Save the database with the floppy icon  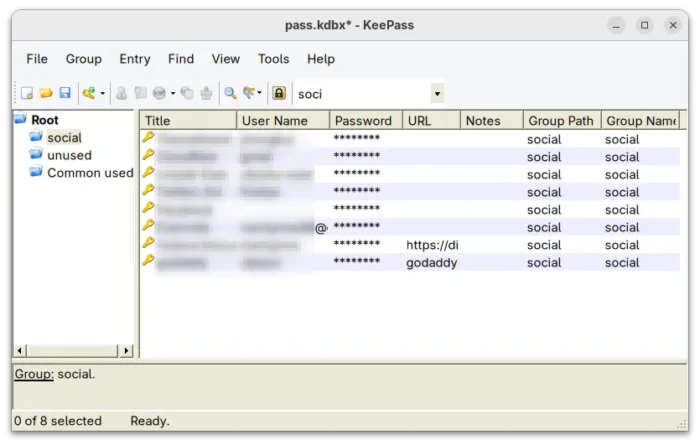point(64,93)
